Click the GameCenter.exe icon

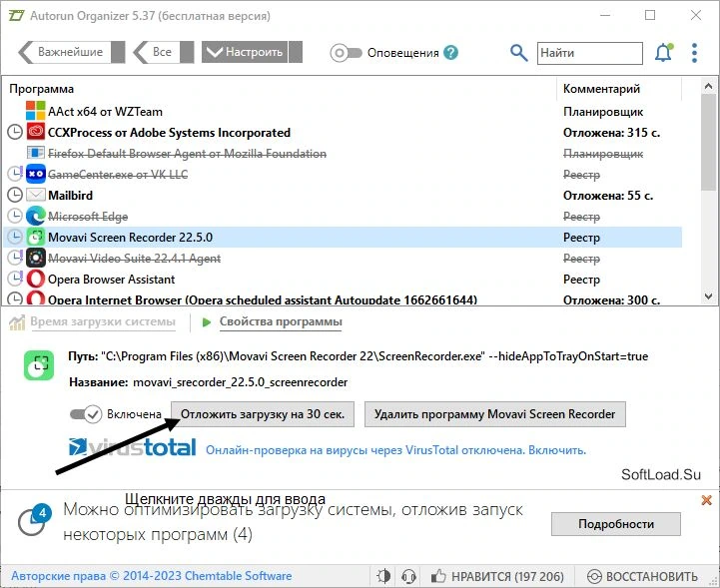pos(35,174)
